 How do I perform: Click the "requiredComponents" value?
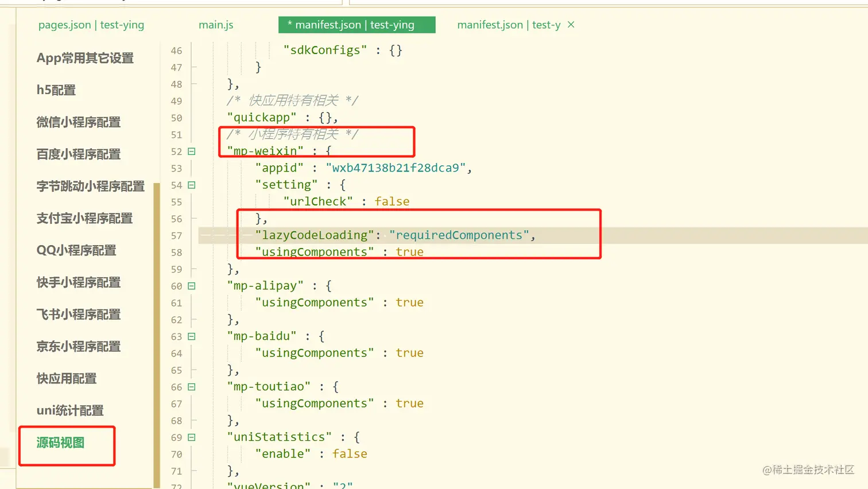click(x=459, y=235)
